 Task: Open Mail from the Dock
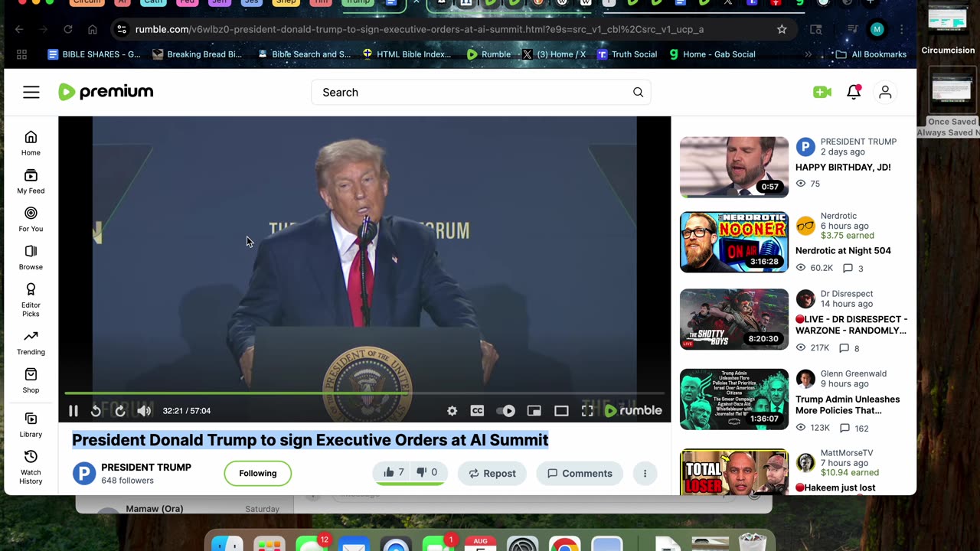pyautogui.click(x=353, y=544)
